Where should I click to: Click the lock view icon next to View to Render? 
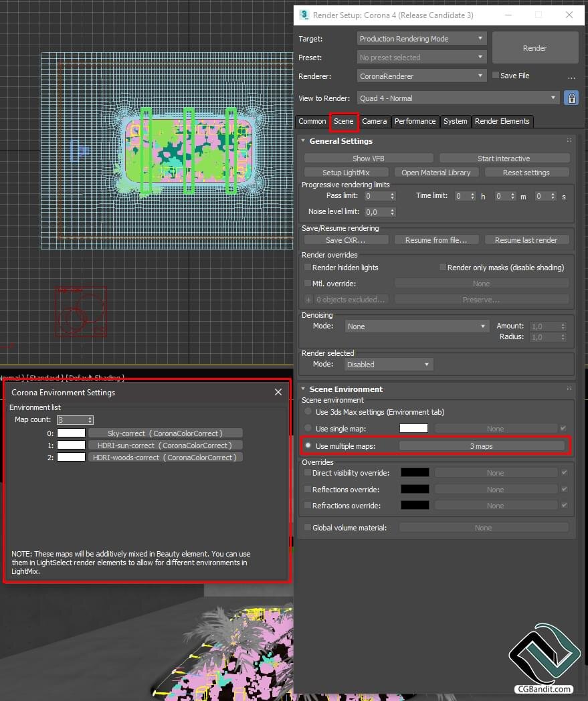[571, 98]
